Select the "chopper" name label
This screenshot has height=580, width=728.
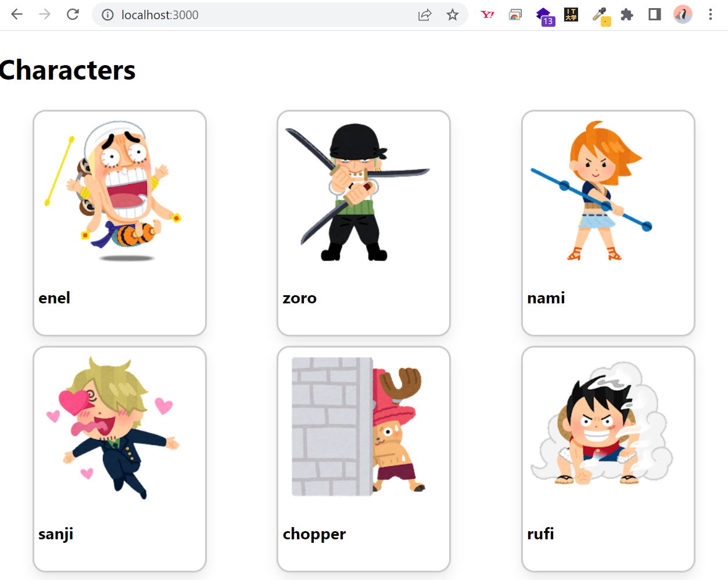coord(314,535)
